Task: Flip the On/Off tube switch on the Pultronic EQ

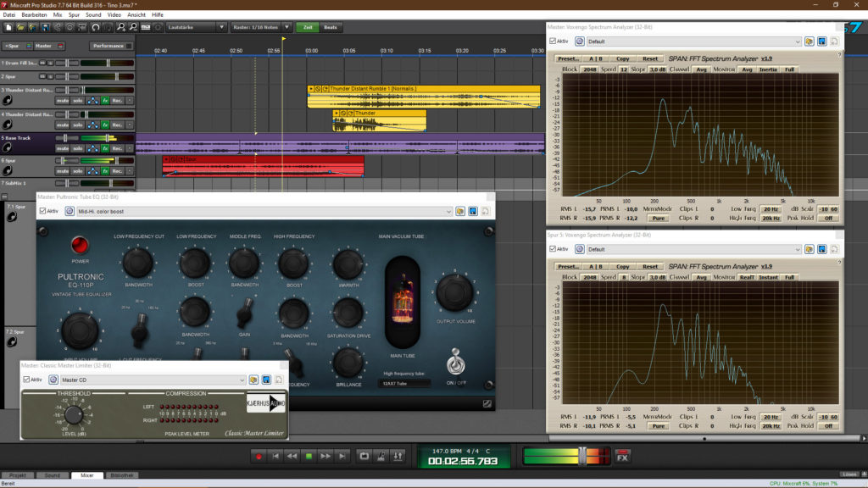Action: (x=455, y=363)
